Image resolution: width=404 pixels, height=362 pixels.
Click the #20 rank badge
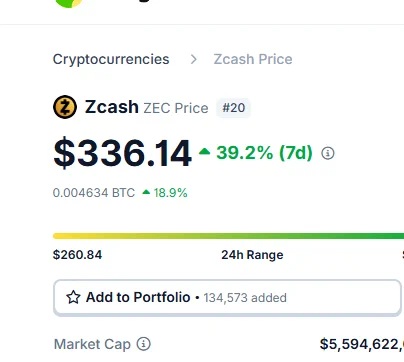[x=233, y=108]
